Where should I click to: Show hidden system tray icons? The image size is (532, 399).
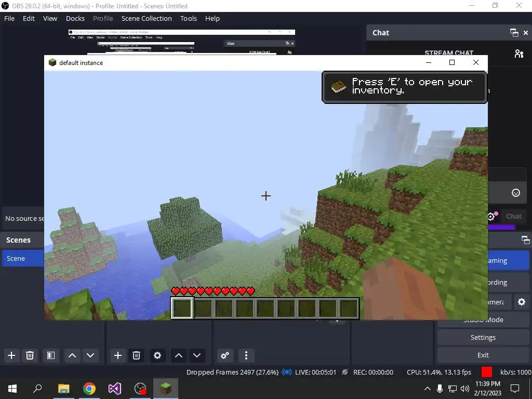[x=428, y=389]
